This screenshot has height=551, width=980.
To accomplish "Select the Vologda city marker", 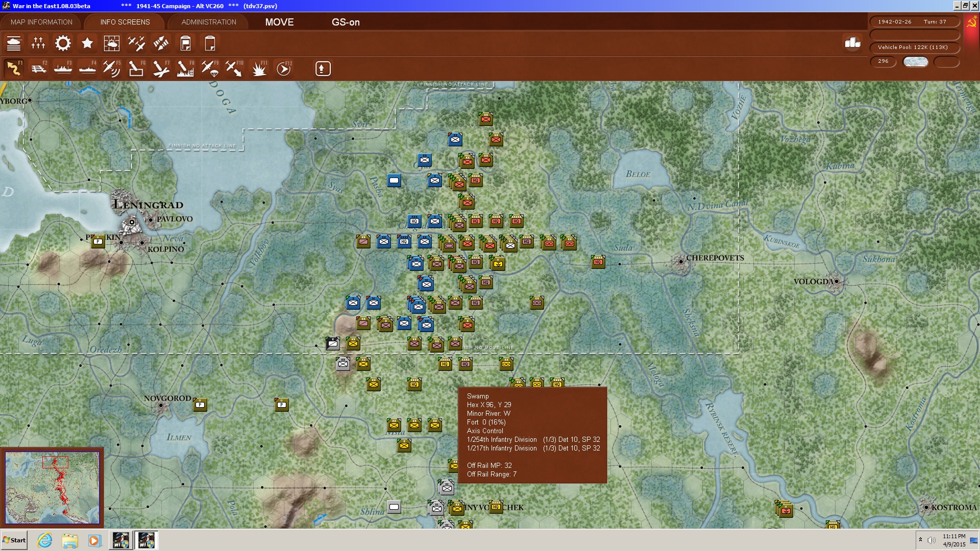I will [837, 281].
